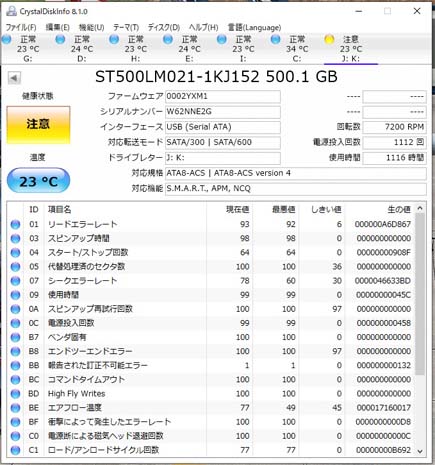Screen dimensions: 435x465
Task: Select raw value 000000A6D867
Action: 383,224
